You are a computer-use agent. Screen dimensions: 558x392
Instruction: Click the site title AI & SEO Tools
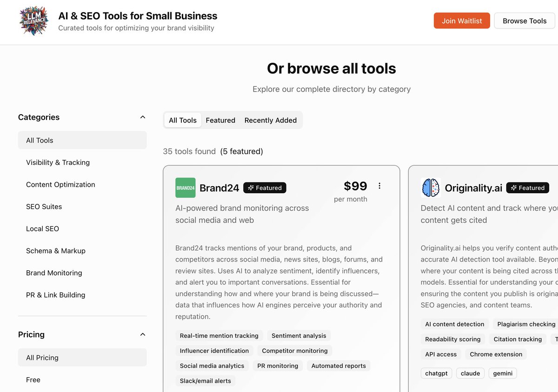tap(138, 16)
